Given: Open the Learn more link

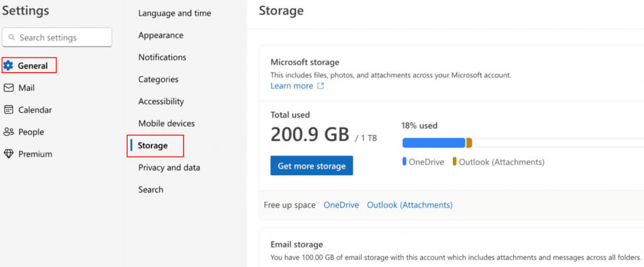Looking at the screenshot, I should pyautogui.click(x=292, y=86).
